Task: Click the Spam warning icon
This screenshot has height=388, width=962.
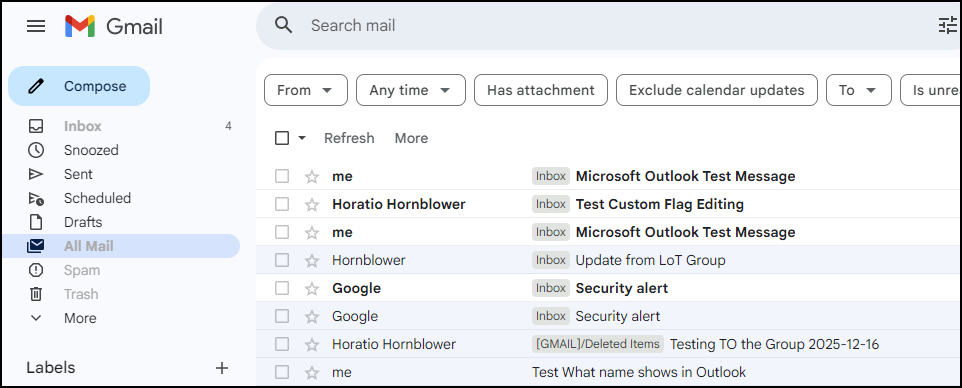Action: [36, 270]
